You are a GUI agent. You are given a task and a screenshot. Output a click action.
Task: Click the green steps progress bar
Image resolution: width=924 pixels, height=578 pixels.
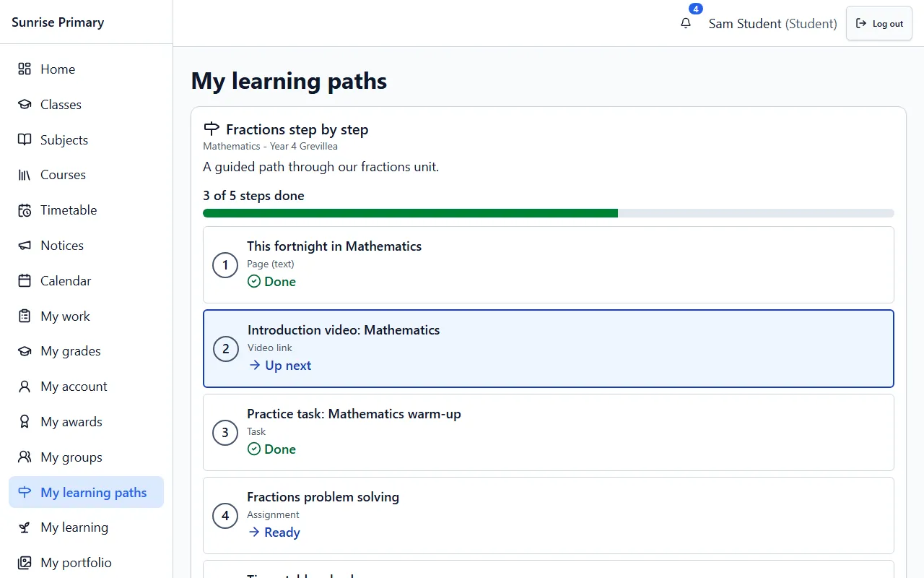point(549,213)
